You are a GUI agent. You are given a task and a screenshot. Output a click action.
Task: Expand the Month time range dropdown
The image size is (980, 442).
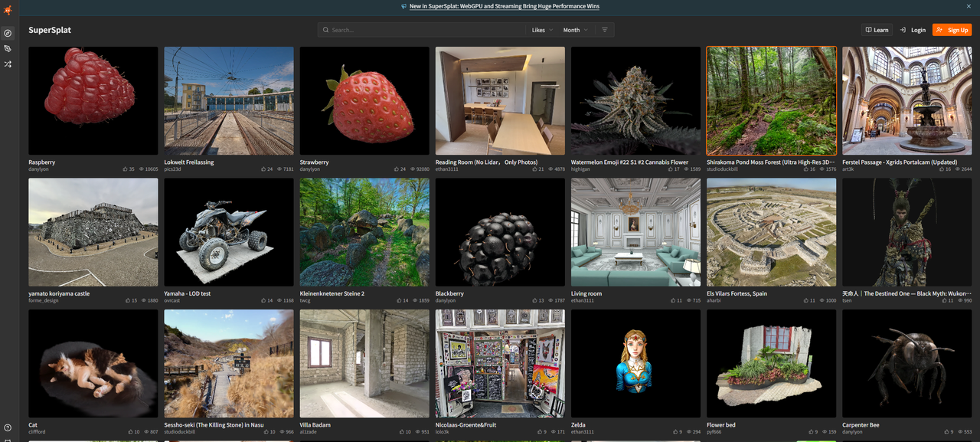pos(576,30)
